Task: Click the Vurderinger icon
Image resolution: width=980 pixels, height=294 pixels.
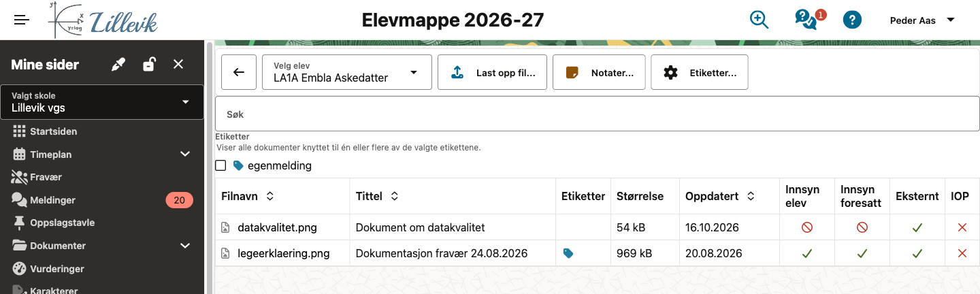Action: (x=19, y=269)
